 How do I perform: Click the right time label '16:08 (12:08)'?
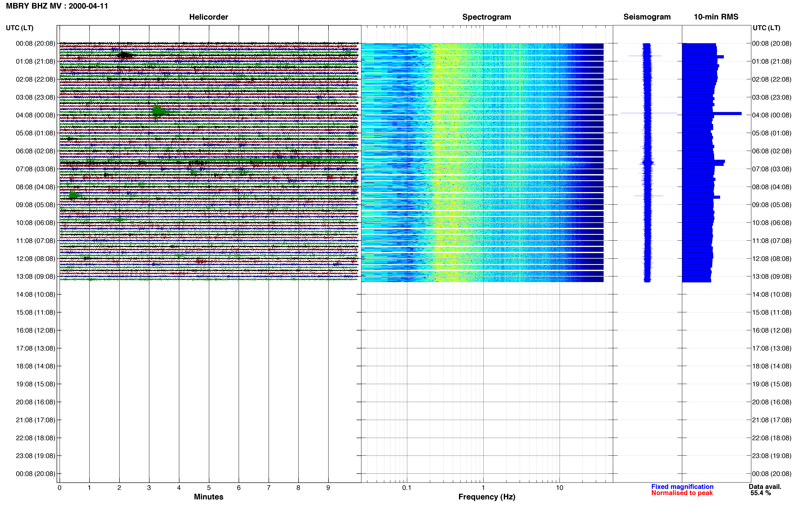click(772, 330)
